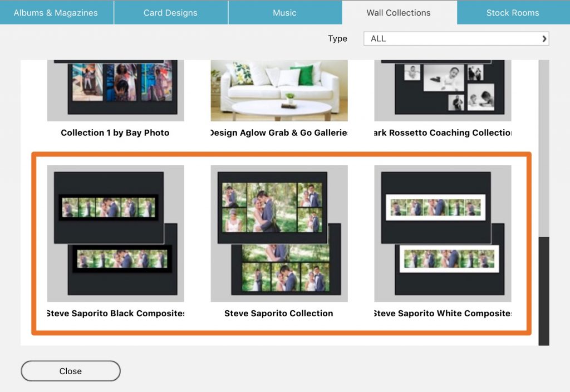The width and height of the screenshot is (570, 392).
Task: Click the Steve Saporito Black Composites label
Action: coord(116,313)
